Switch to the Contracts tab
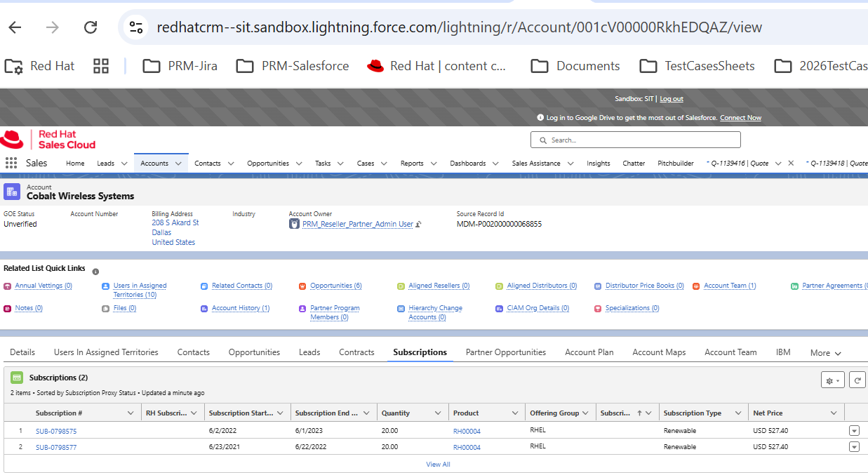868x473 pixels. (x=356, y=352)
